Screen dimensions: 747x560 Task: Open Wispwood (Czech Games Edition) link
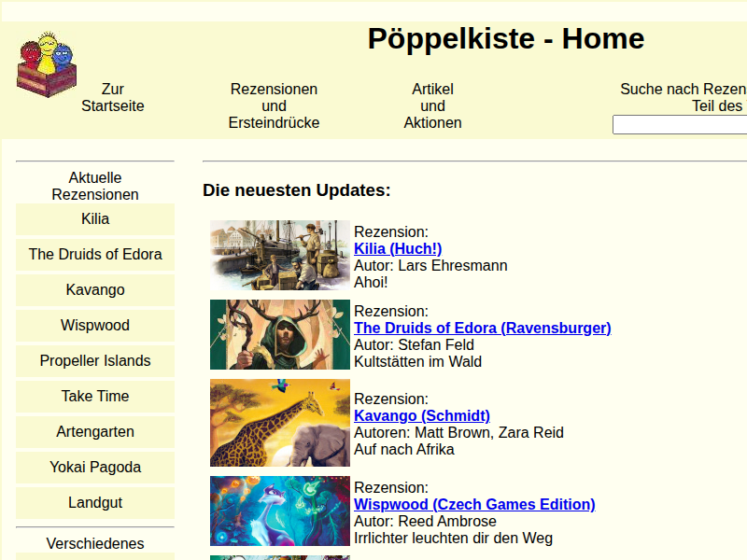click(x=474, y=504)
